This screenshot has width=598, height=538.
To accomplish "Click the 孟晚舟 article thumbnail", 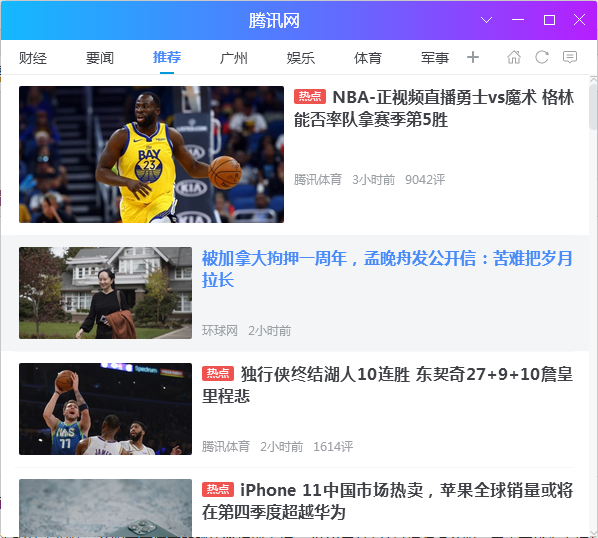I will click(x=105, y=293).
